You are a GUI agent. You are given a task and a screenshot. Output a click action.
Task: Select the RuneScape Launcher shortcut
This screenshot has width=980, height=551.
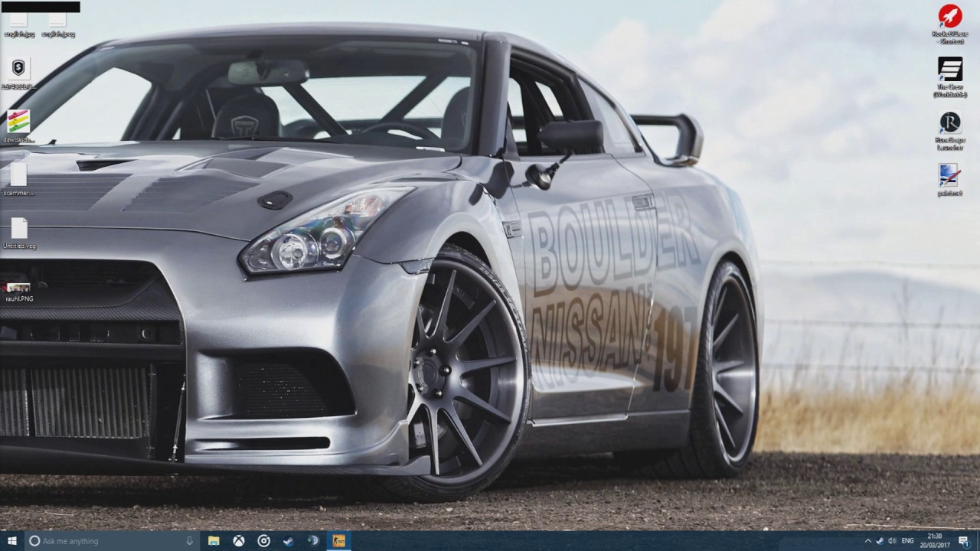950,131
